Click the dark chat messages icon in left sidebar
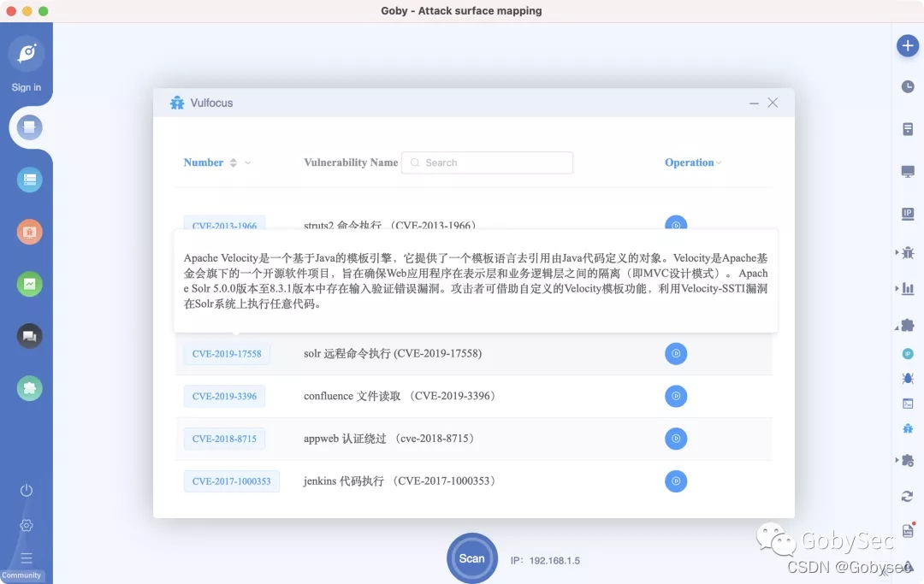The height and width of the screenshot is (584, 924). [30, 336]
